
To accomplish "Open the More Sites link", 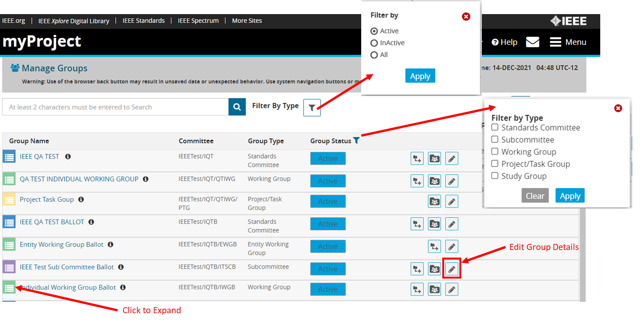I will [x=247, y=21].
